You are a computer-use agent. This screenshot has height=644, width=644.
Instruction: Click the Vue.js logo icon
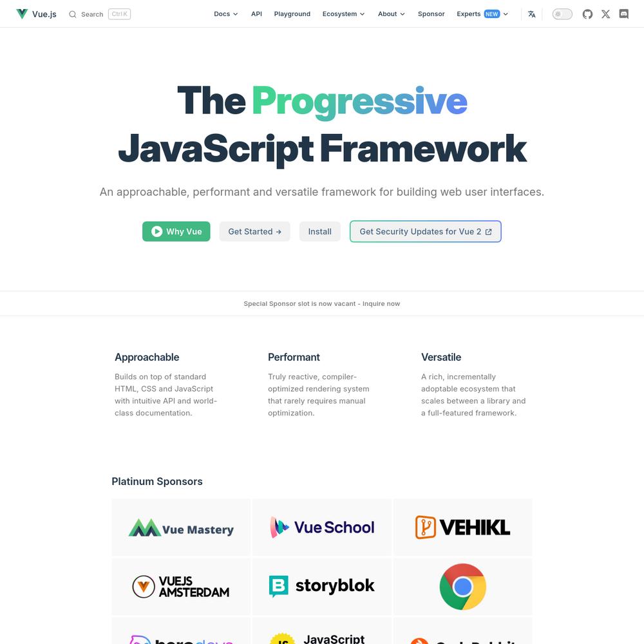click(22, 14)
